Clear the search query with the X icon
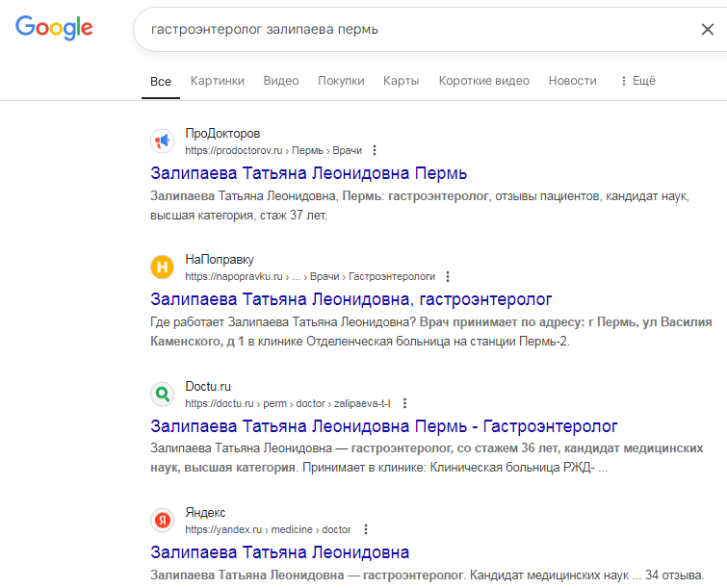 coord(707,30)
